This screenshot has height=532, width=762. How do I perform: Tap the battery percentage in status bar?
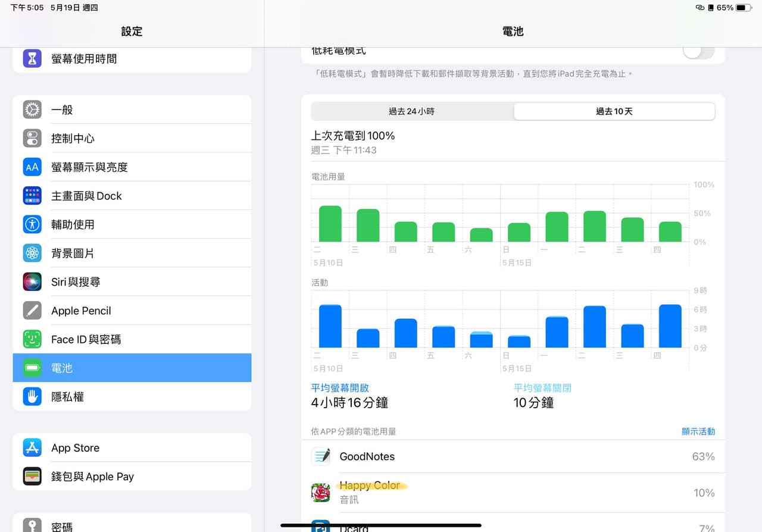724,8
